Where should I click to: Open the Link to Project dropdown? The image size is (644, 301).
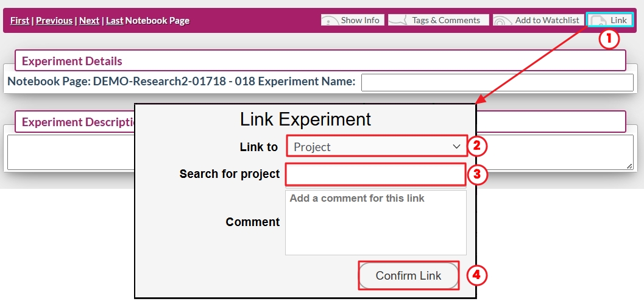point(377,146)
